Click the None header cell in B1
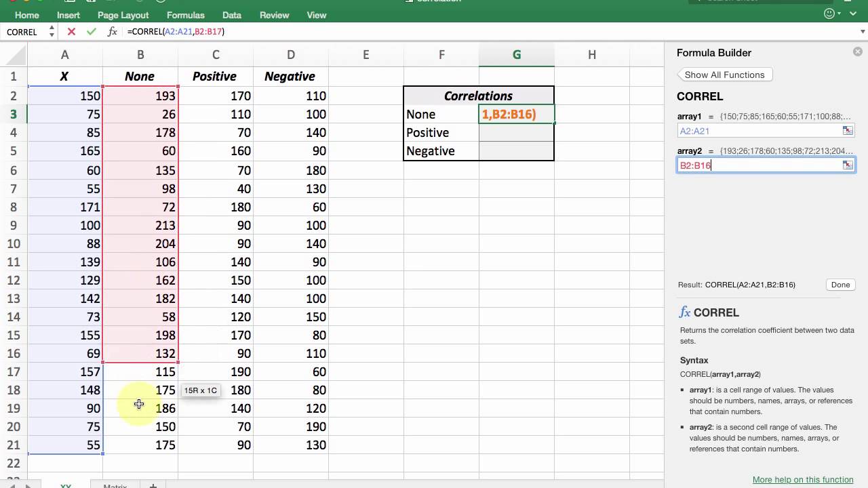Image resolution: width=868 pixels, height=488 pixels. click(x=140, y=77)
